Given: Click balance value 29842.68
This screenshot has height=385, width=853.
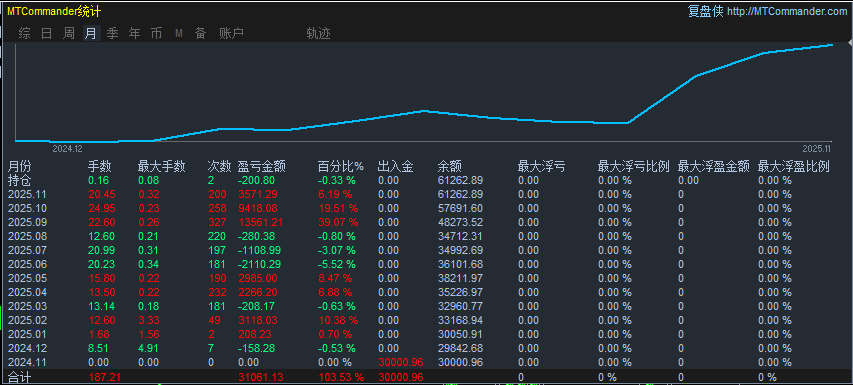Looking at the screenshot, I should click(x=460, y=348).
